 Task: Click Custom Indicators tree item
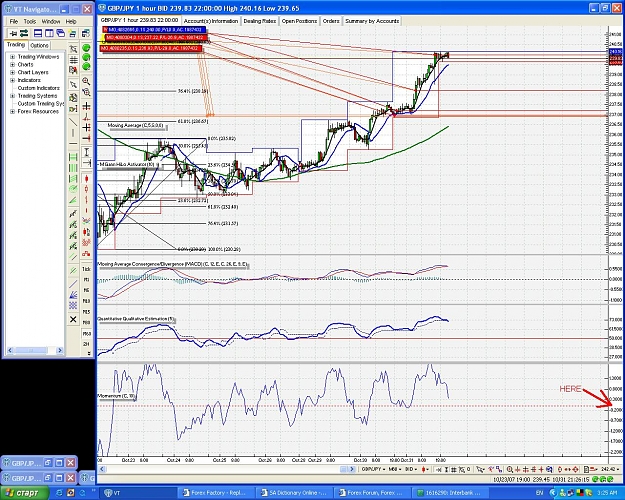coord(39,88)
